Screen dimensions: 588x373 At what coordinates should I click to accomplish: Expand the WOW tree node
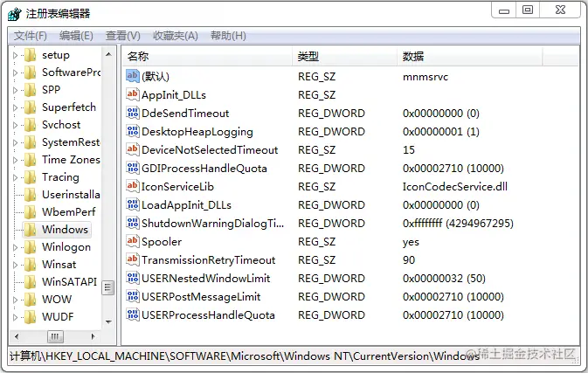tap(15, 300)
